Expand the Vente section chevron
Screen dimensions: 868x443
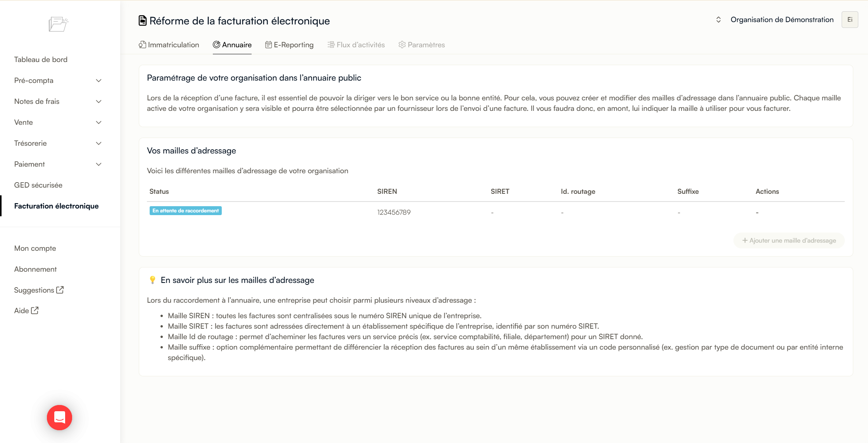(98, 122)
